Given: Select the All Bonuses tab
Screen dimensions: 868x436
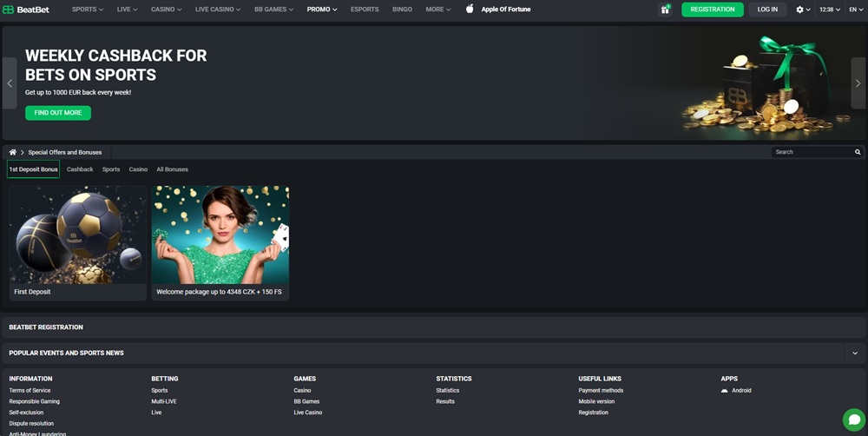Looking at the screenshot, I should (172, 169).
